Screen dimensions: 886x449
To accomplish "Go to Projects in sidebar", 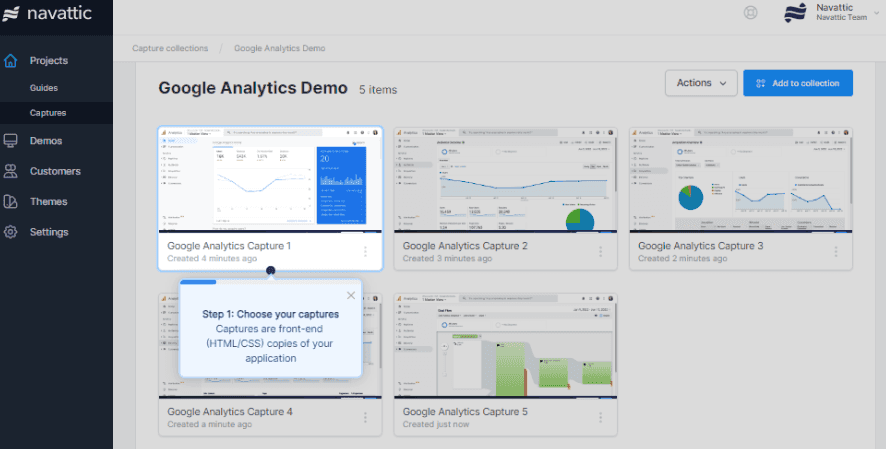I will point(49,60).
